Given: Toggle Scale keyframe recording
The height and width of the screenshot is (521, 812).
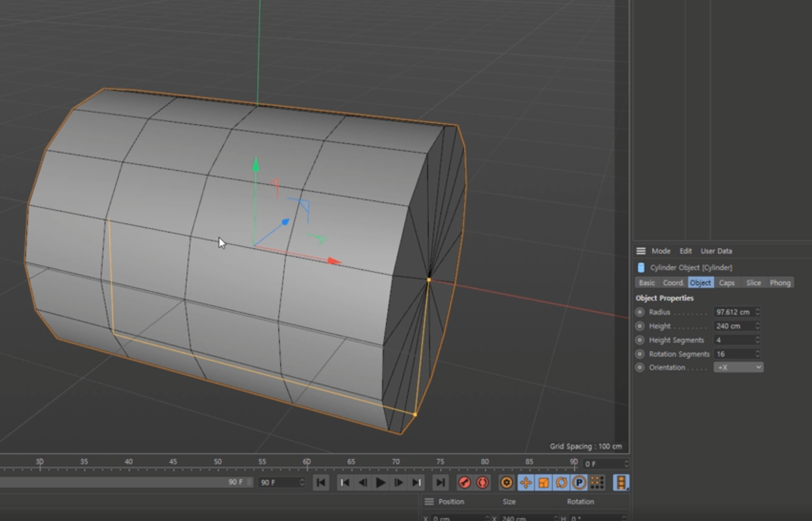Looking at the screenshot, I should [543, 482].
